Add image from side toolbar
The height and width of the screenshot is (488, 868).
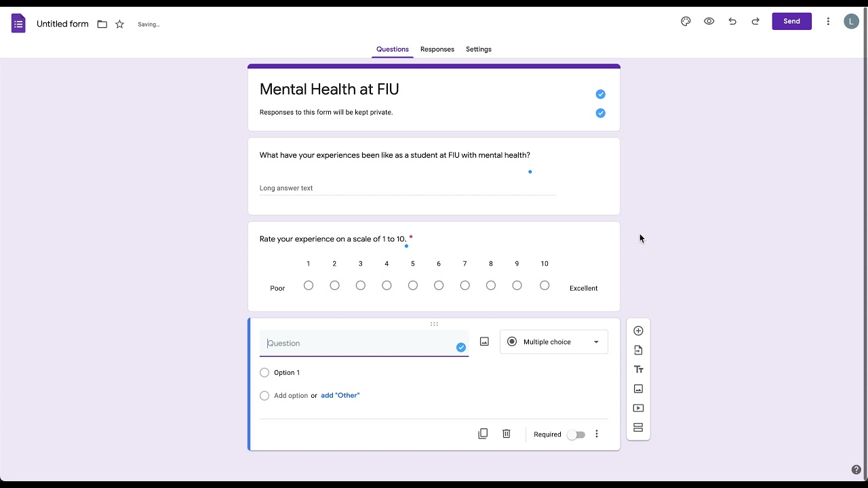(x=638, y=389)
